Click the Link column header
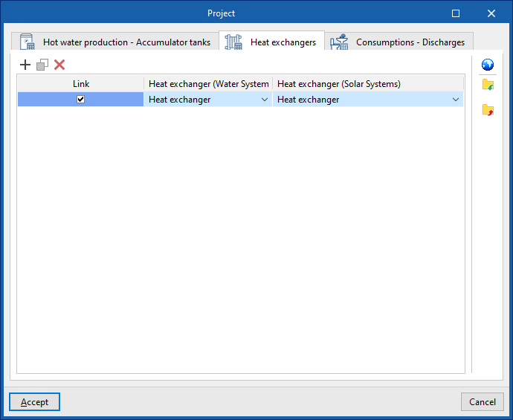 coord(81,84)
